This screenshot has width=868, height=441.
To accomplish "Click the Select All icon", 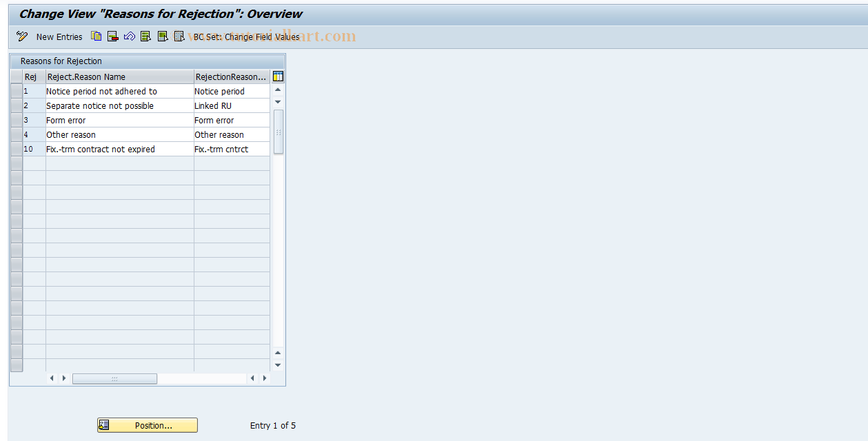I will (145, 37).
